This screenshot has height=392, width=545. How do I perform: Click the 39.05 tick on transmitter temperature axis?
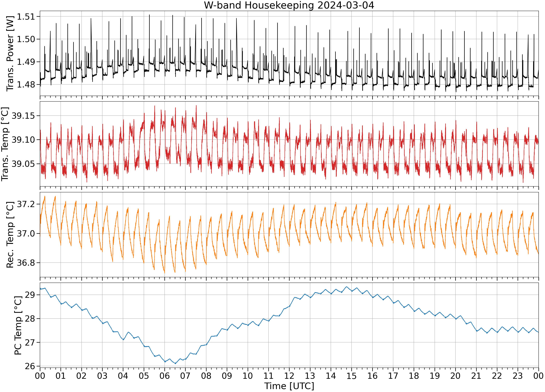point(23,164)
